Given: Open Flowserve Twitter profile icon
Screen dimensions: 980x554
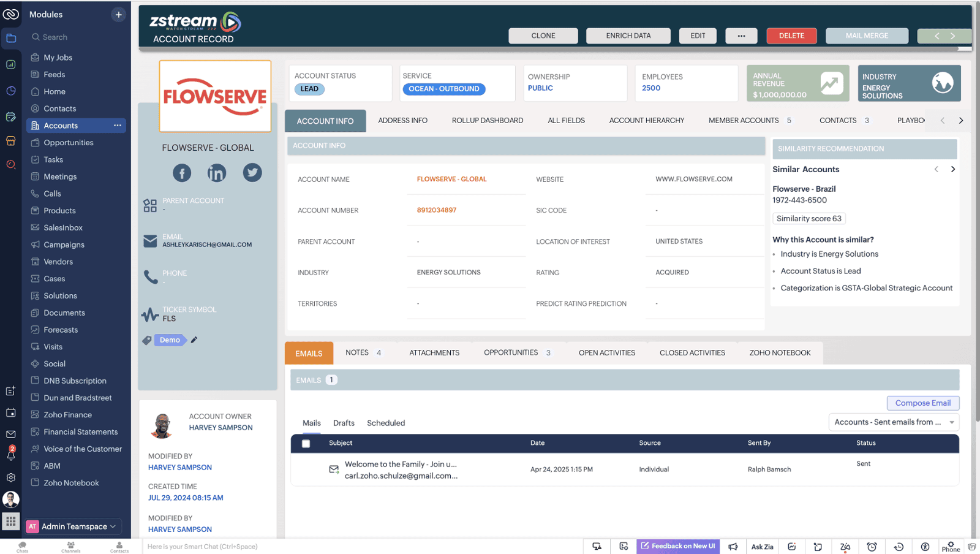Looking at the screenshot, I should coord(252,173).
